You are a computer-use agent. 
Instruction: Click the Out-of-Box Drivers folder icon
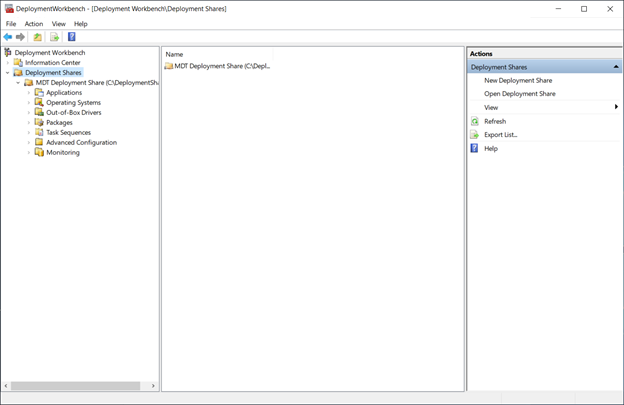tap(39, 112)
